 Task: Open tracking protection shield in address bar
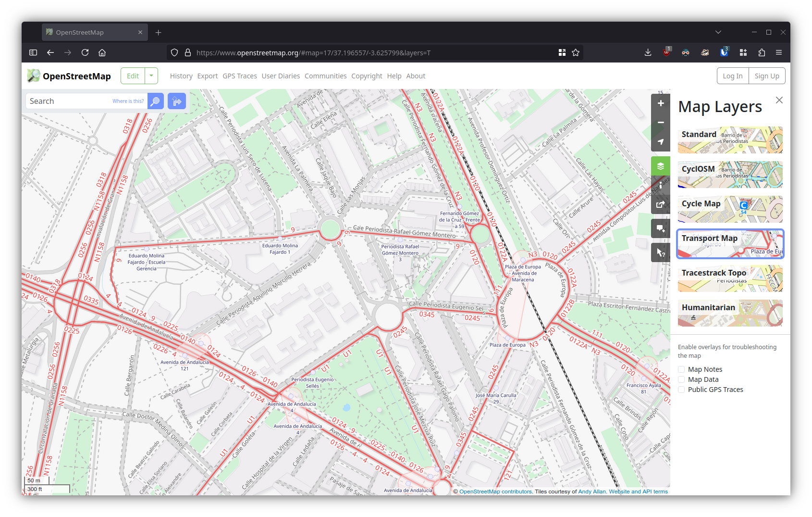click(x=174, y=52)
